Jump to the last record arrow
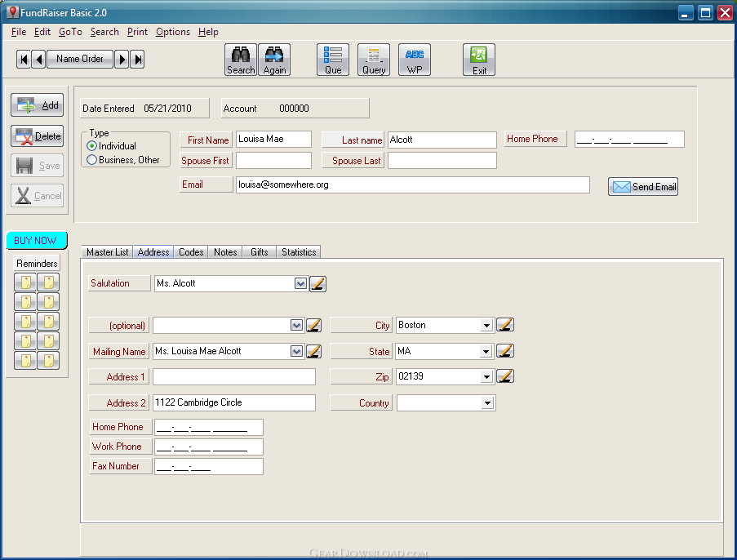This screenshot has height=560, width=737. (x=137, y=60)
